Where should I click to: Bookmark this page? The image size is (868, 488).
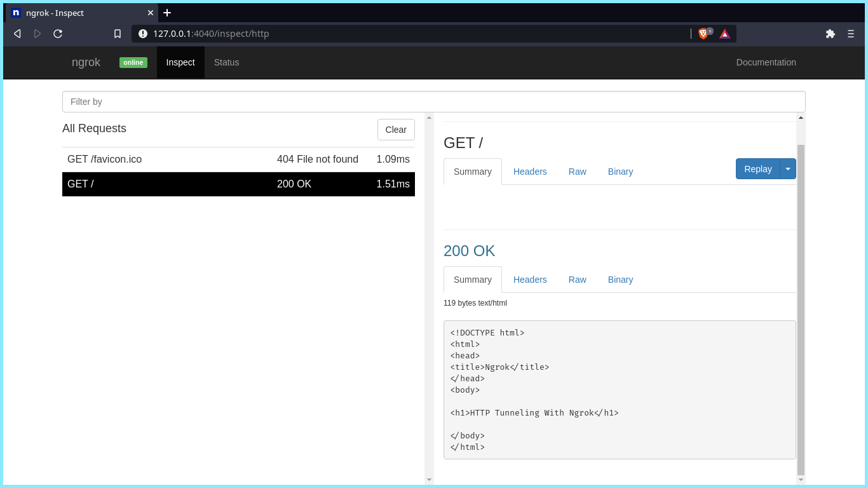118,34
